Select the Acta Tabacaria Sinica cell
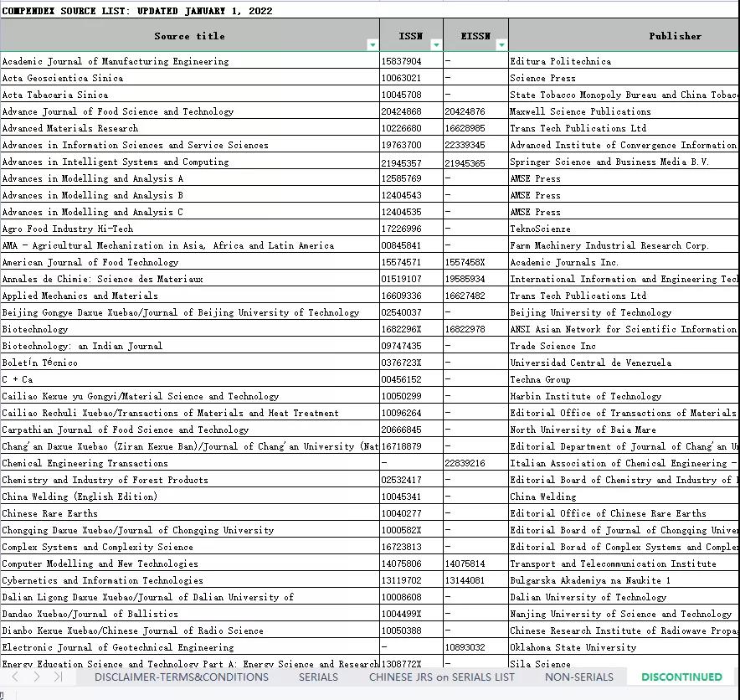 (190, 95)
